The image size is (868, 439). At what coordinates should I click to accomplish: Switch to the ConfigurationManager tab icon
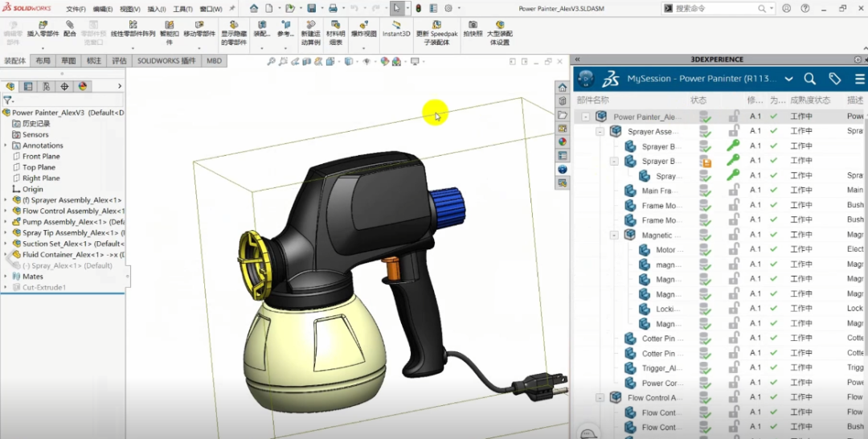(x=47, y=86)
